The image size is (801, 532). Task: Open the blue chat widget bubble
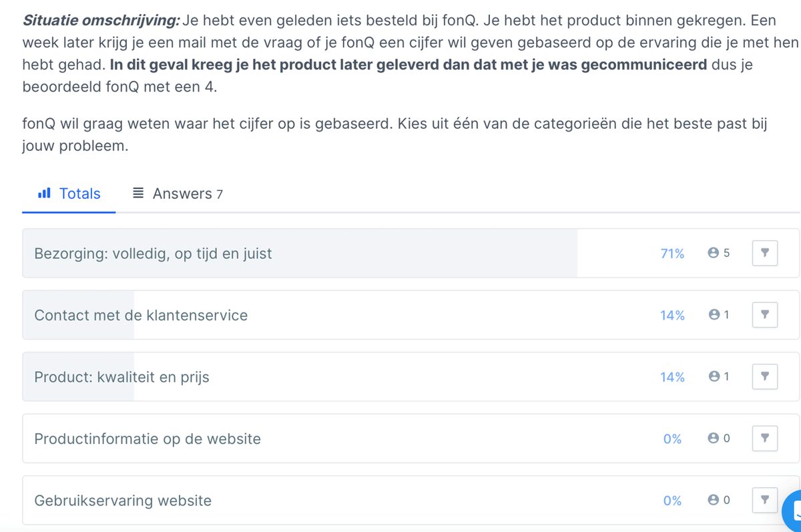[794, 512]
